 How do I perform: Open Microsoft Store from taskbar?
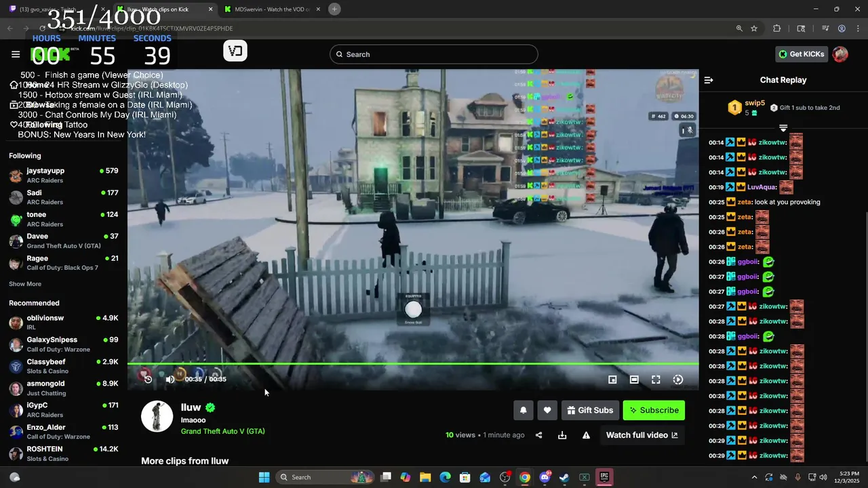465,477
